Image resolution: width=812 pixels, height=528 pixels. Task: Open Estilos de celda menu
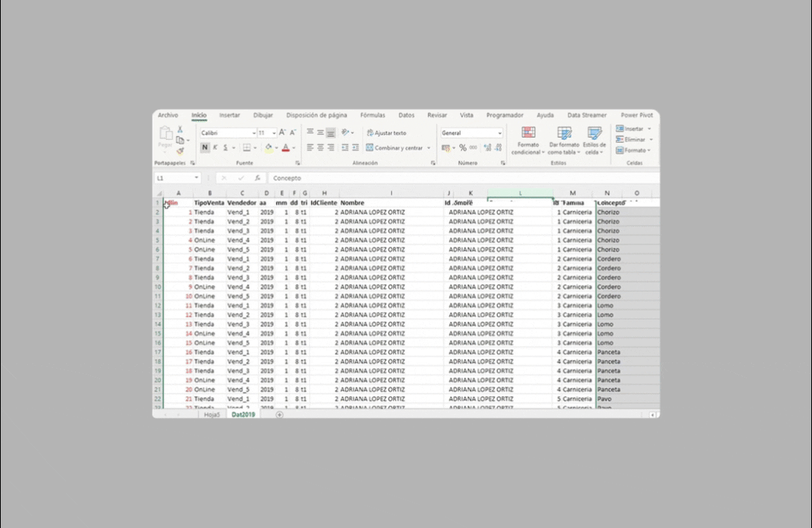click(595, 140)
